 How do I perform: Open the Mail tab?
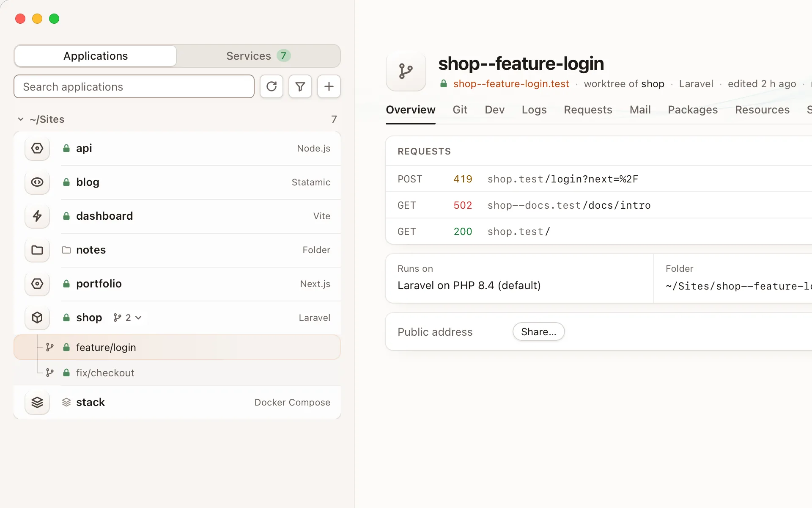(640, 110)
